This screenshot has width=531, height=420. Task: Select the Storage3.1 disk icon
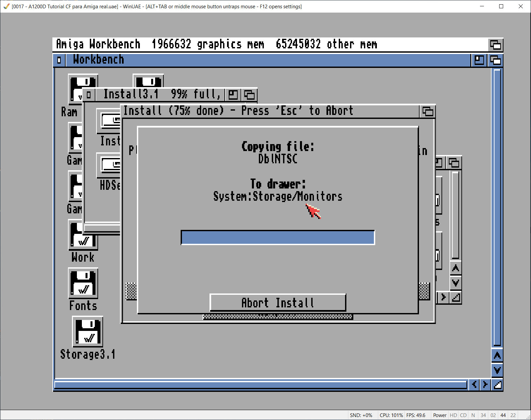tap(88, 332)
